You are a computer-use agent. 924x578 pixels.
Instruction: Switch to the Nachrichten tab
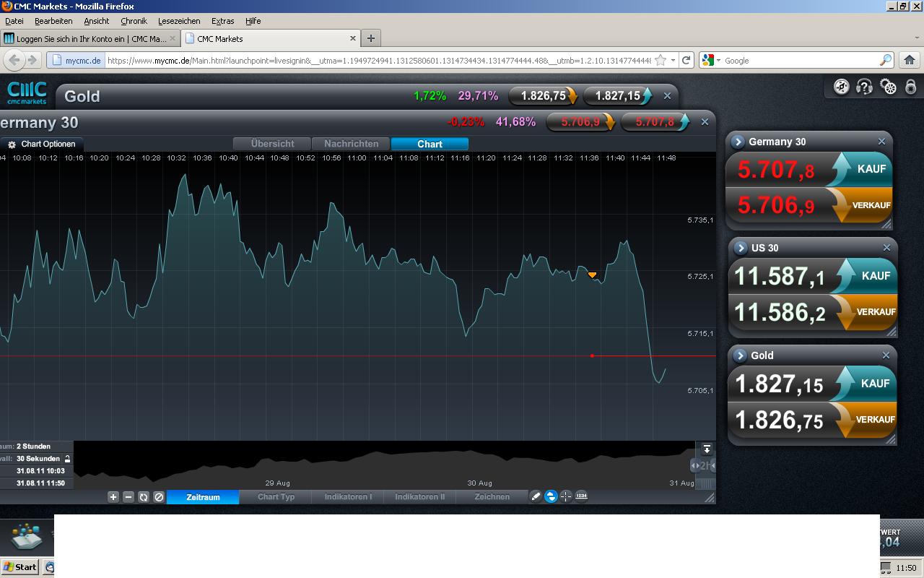[x=352, y=144]
